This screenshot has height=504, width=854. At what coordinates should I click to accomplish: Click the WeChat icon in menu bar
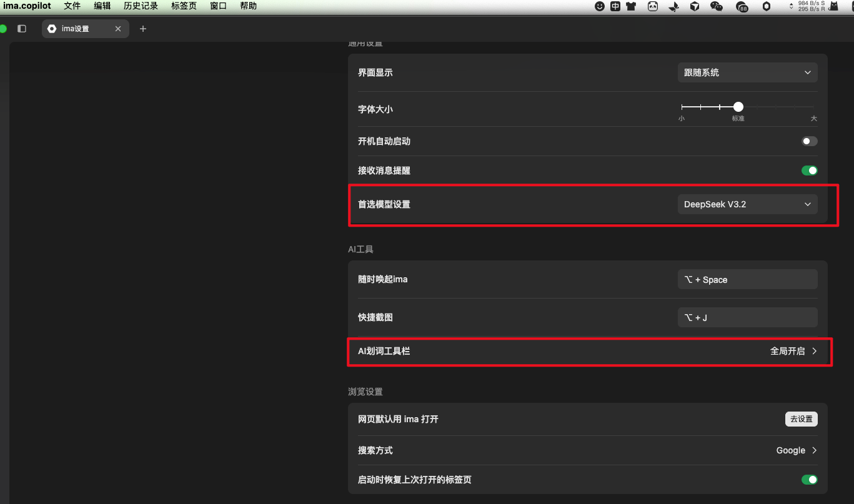tap(717, 6)
